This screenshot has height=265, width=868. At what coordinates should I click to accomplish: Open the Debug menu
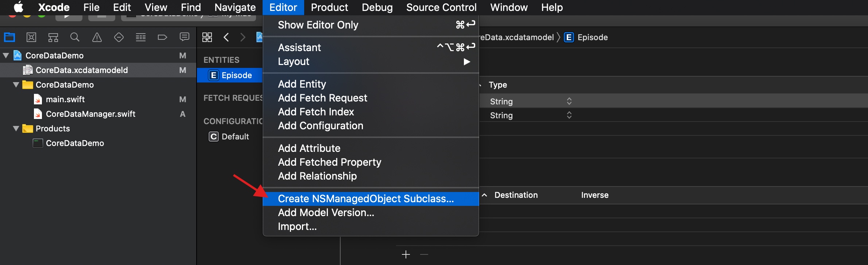coord(377,7)
